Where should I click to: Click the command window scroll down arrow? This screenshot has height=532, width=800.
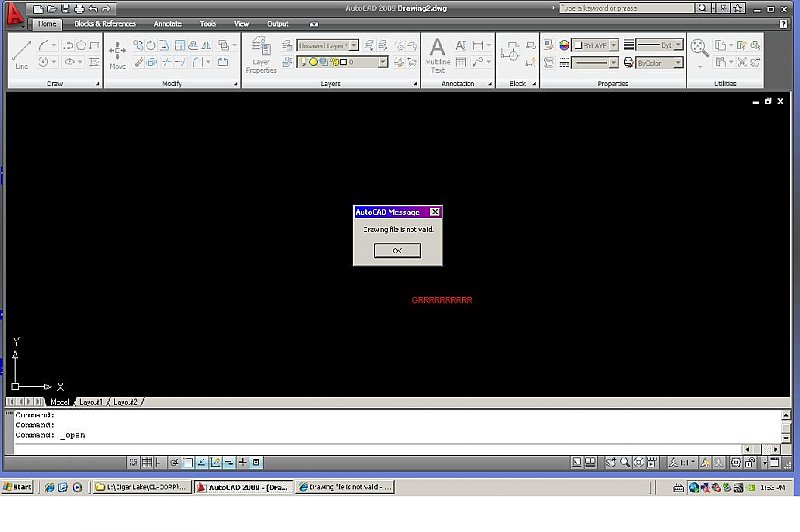pos(786,438)
